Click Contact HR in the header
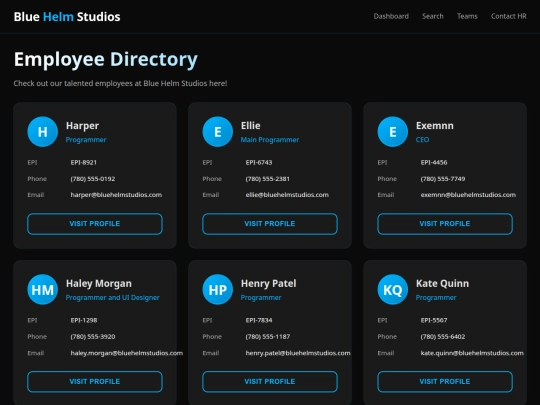This screenshot has height=405, width=540. tap(509, 16)
